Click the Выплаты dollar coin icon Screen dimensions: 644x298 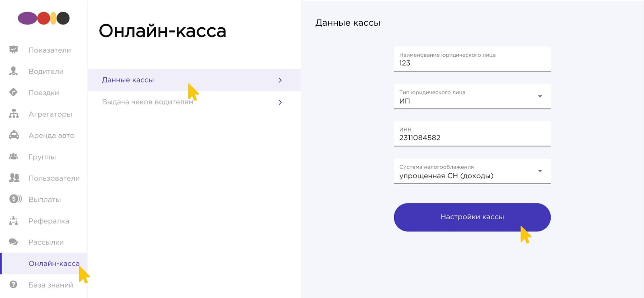[15, 199]
